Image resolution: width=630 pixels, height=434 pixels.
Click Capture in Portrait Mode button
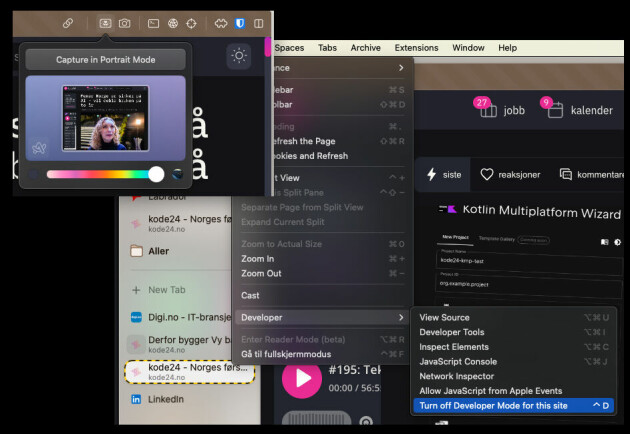(x=105, y=59)
